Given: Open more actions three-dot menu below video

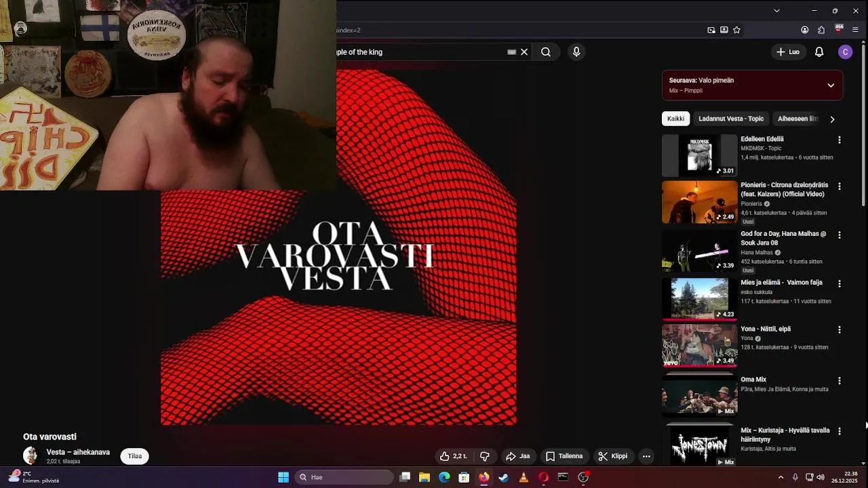Looking at the screenshot, I should (646, 456).
